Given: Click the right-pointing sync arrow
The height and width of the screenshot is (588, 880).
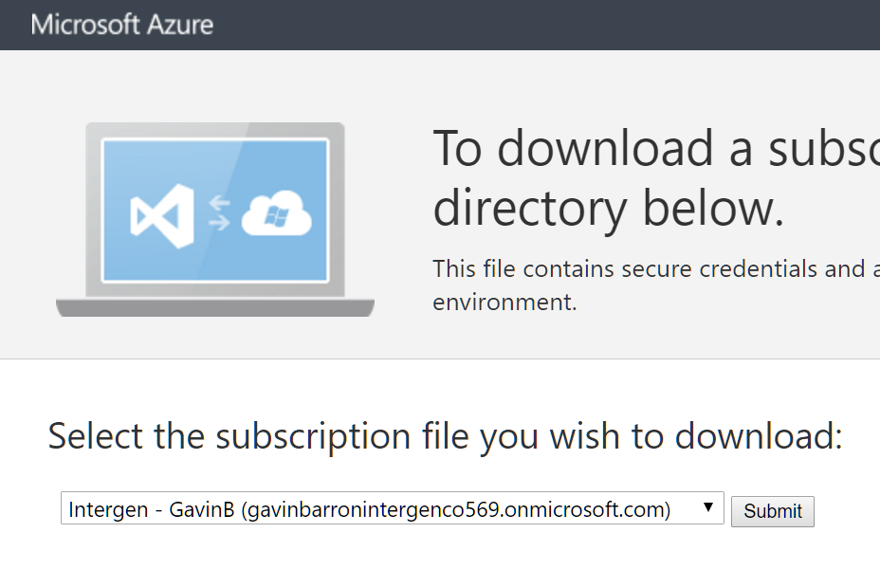Looking at the screenshot, I should pyautogui.click(x=219, y=224).
